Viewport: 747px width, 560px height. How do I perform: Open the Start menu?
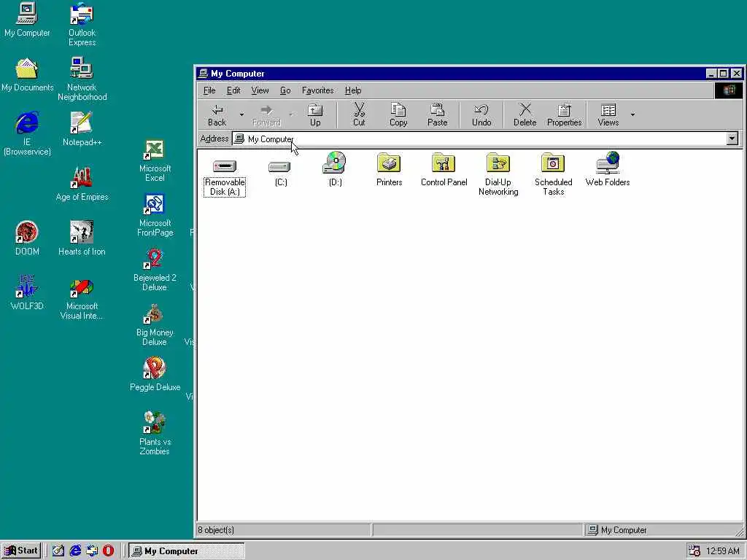21,551
